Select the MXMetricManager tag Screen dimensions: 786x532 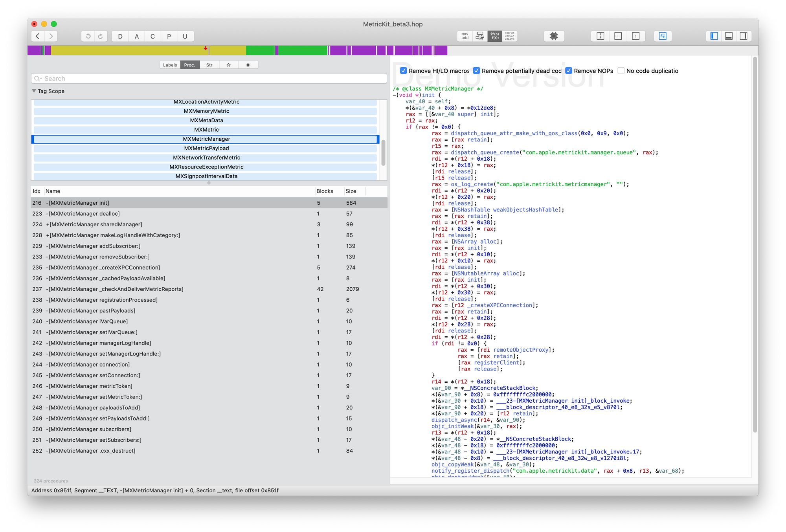(206, 139)
